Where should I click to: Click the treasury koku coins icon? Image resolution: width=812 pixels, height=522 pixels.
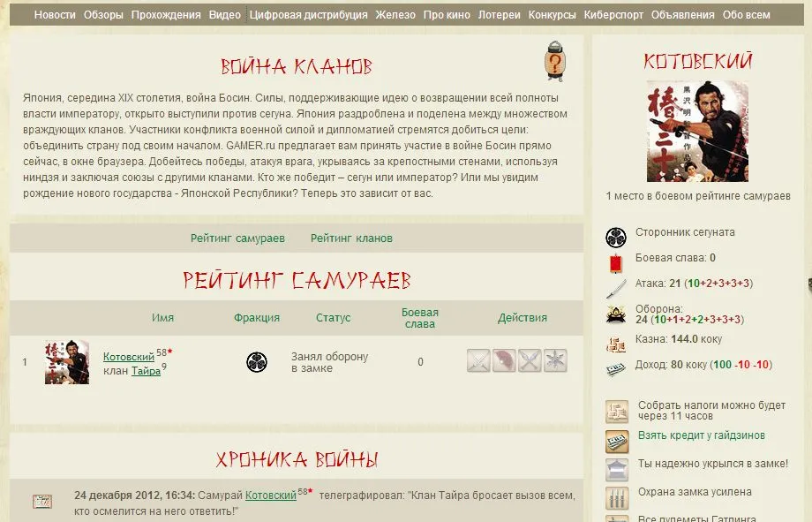tap(616, 344)
